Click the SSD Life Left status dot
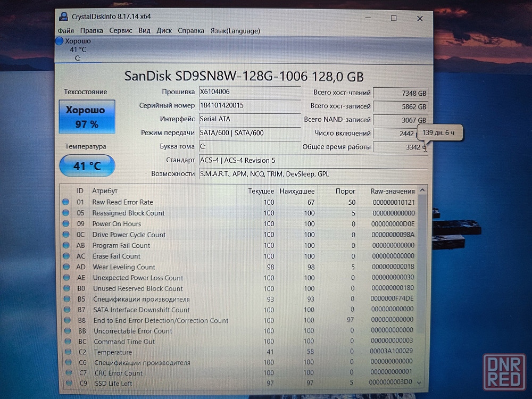The height and width of the screenshot is (399, 532). [x=69, y=383]
